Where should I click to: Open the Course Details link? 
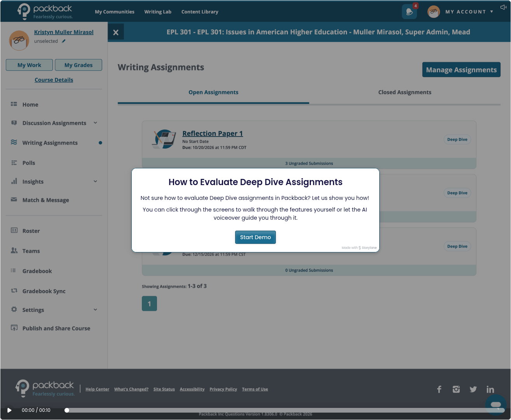click(x=54, y=80)
